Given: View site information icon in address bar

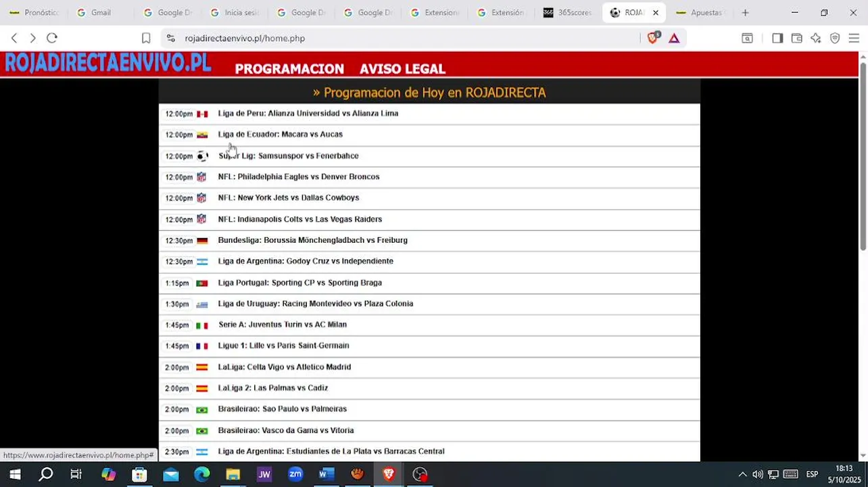Looking at the screenshot, I should 170,39.
